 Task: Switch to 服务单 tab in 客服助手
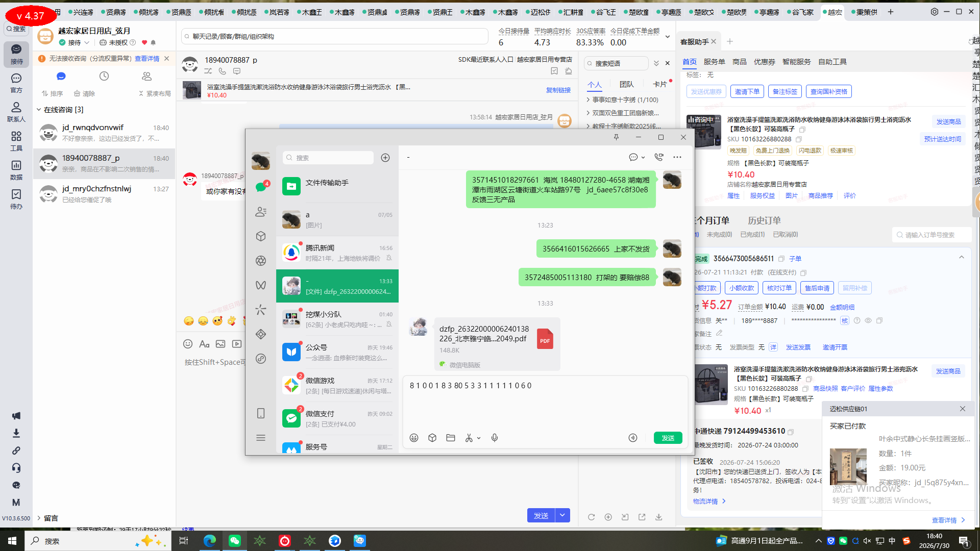(x=714, y=62)
